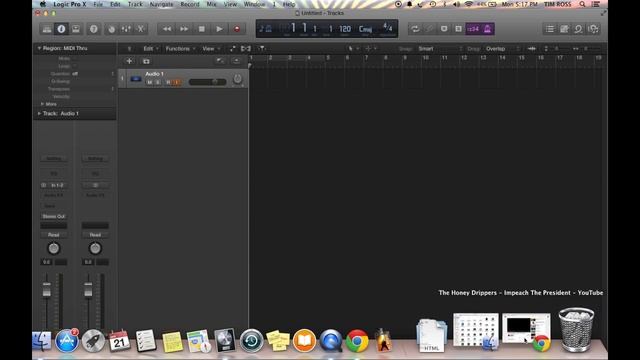Expand the More disclosure triangle
The width and height of the screenshot is (640, 360).
pyautogui.click(x=42, y=104)
